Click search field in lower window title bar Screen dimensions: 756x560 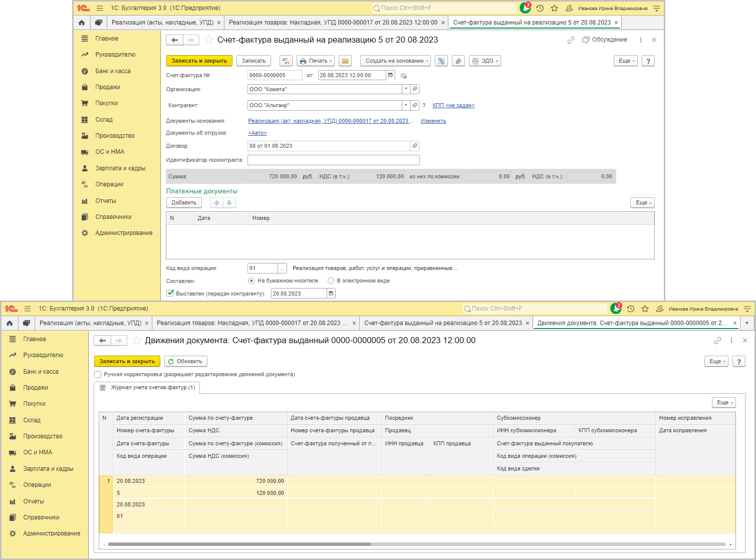[535, 309]
